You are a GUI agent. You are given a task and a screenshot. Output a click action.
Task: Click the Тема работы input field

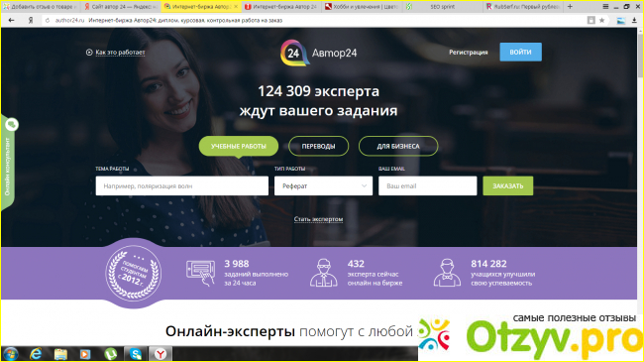tap(182, 185)
